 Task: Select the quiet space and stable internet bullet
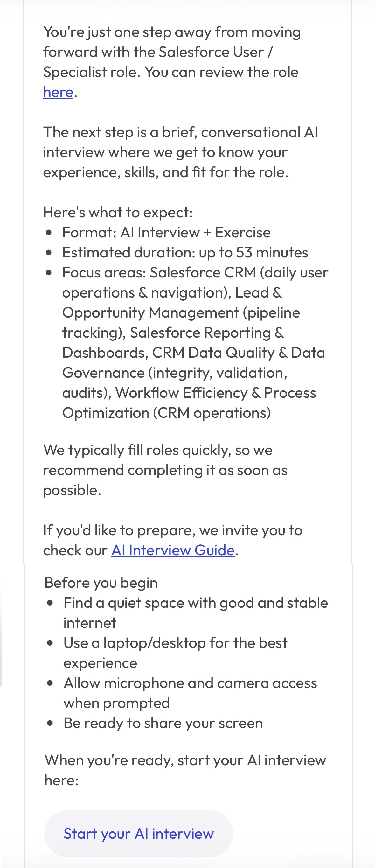[195, 612]
